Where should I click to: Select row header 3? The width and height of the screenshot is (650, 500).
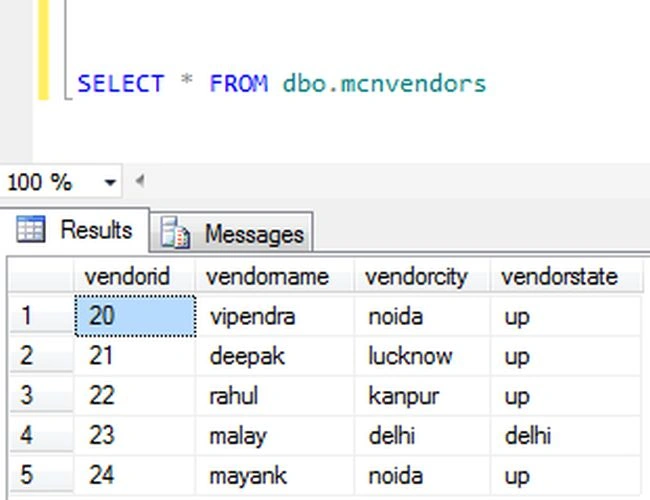coord(41,395)
